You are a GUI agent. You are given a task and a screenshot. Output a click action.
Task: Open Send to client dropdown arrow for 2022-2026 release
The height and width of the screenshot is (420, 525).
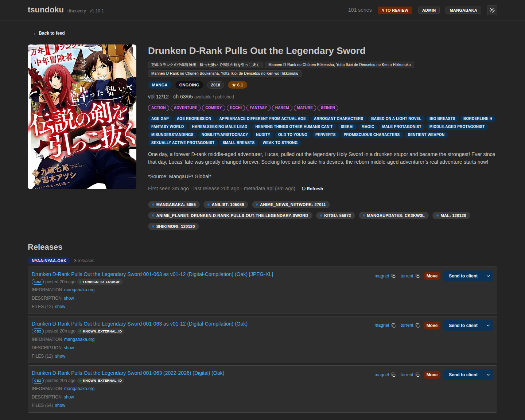pyautogui.click(x=488, y=375)
